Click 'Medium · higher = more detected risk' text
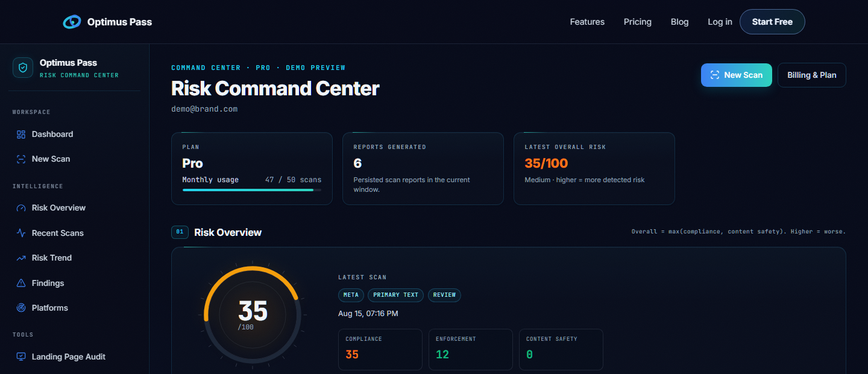Image resolution: width=868 pixels, height=374 pixels. [585, 180]
